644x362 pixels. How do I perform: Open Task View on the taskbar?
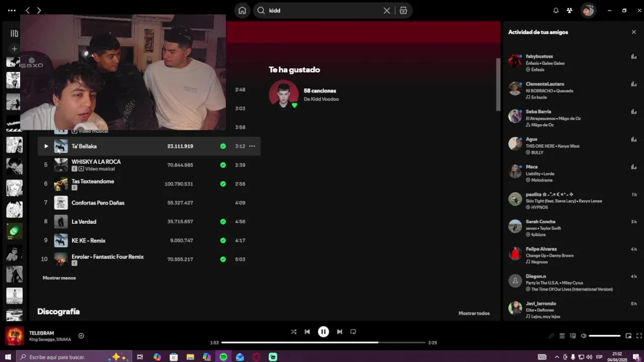(140, 357)
